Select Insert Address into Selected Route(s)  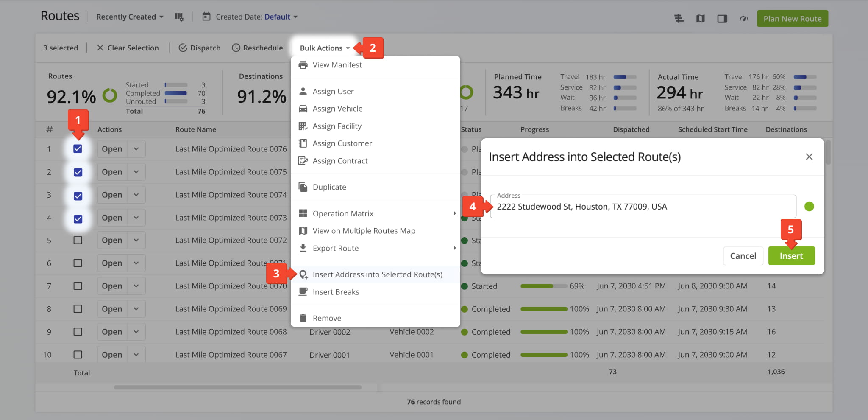(378, 274)
